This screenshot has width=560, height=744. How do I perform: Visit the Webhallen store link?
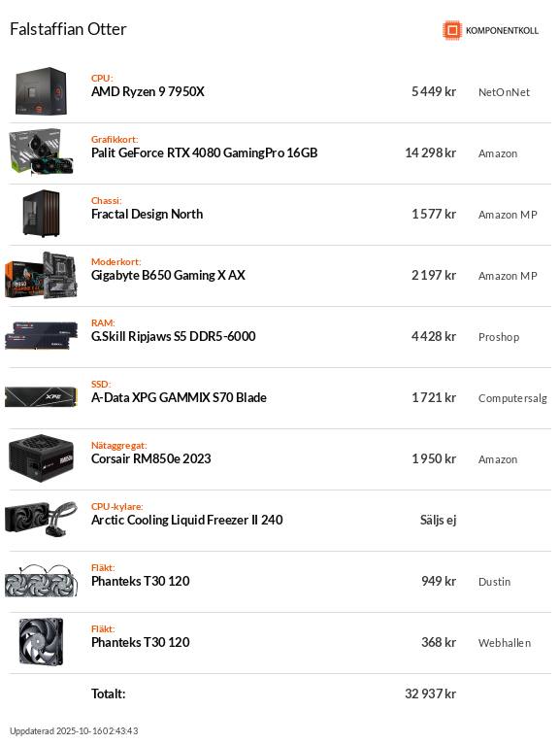tap(505, 643)
